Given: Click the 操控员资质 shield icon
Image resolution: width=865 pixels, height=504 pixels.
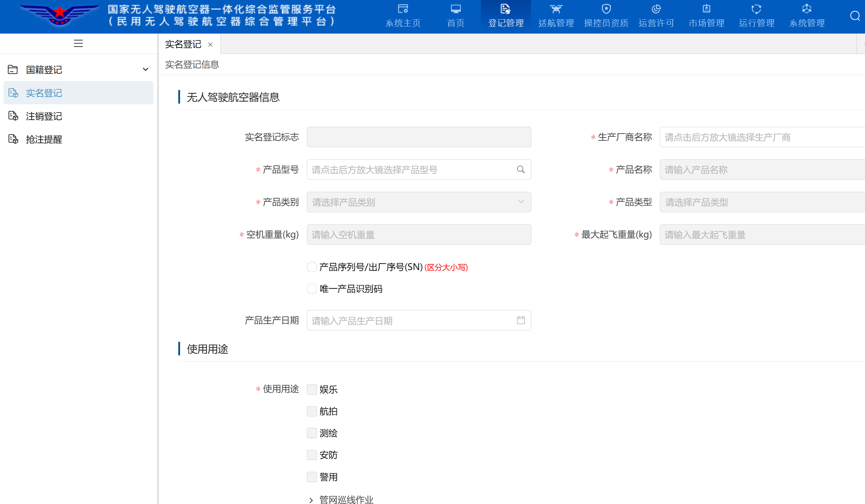Looking at the screenshot, I should (606, 9).
